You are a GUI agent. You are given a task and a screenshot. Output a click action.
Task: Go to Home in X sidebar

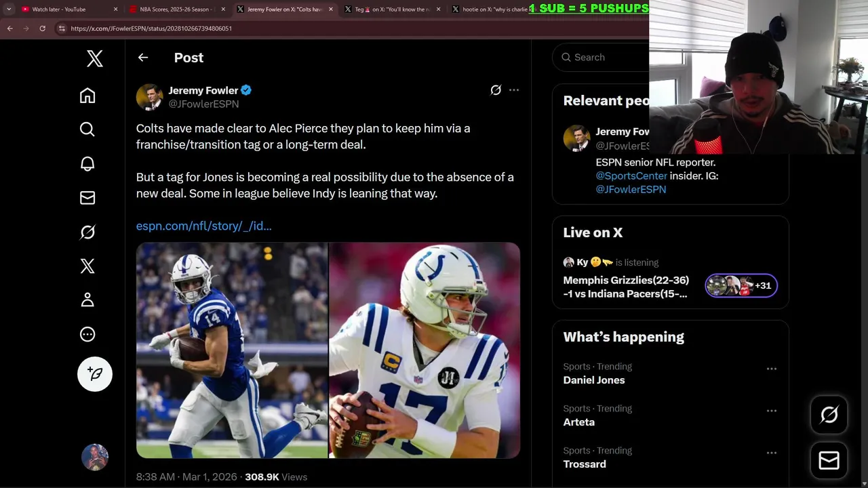87,96
